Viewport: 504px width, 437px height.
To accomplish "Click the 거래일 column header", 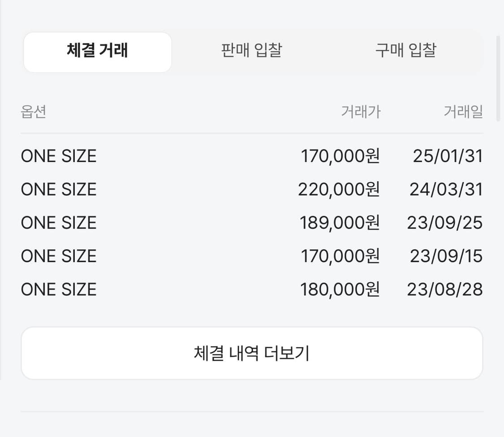I will click(x=463, y=112).
